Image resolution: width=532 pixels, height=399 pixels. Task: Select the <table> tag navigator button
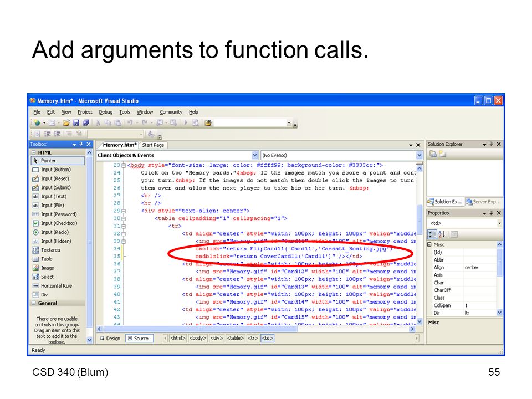click(x=235, y=338)
